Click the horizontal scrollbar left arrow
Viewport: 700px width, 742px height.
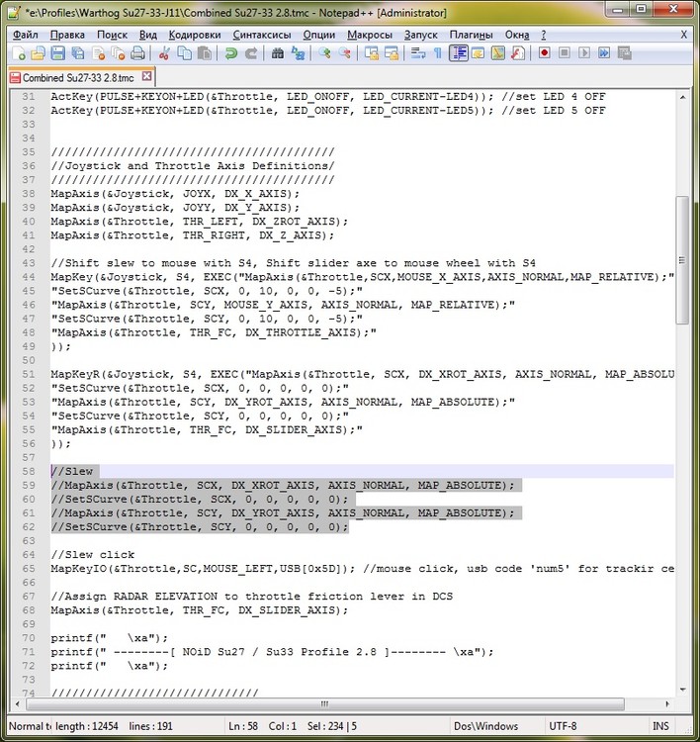pyautogui.click(x=18, y=703)
